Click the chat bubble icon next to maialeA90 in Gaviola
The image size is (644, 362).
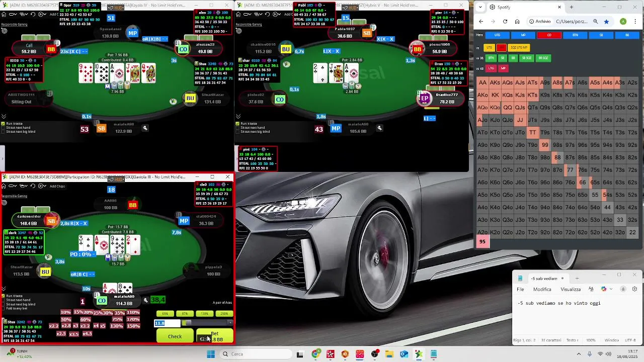coord(145,300)
